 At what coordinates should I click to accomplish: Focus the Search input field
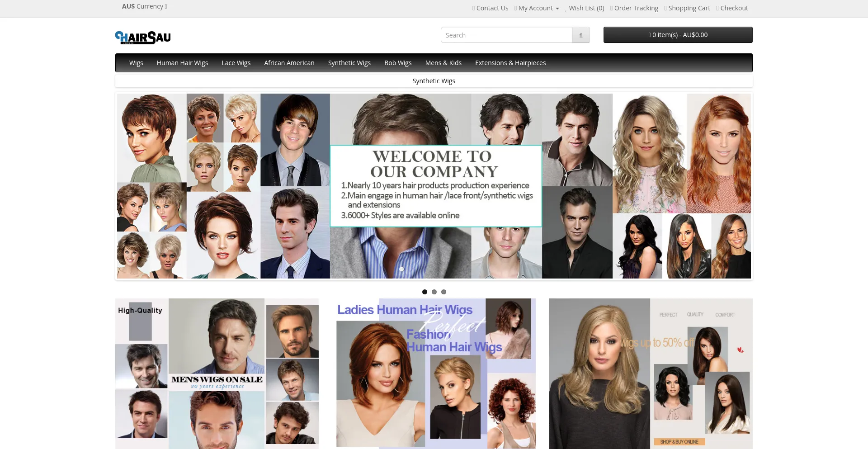click(x=506, y=35)
